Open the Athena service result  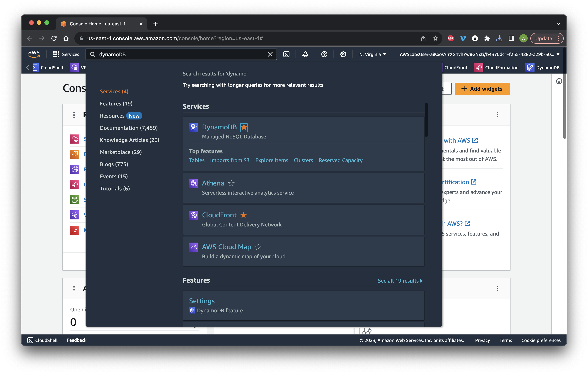[213, 183]
